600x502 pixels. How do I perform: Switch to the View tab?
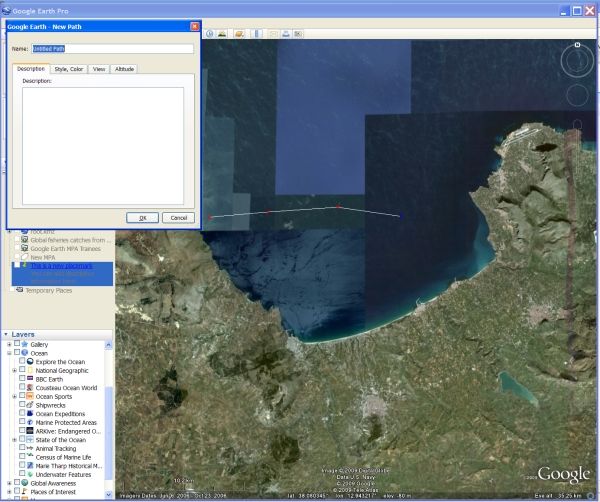pos(99,69)
